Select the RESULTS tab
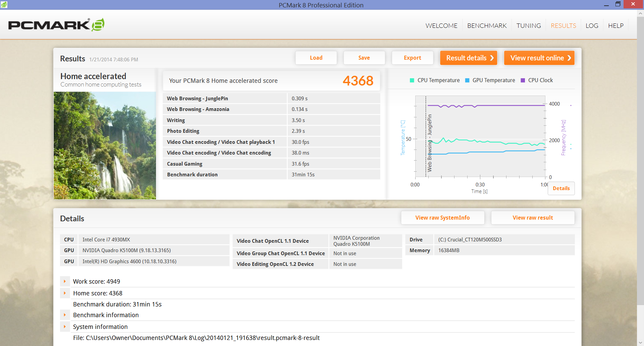 click(x=563, y=25)
